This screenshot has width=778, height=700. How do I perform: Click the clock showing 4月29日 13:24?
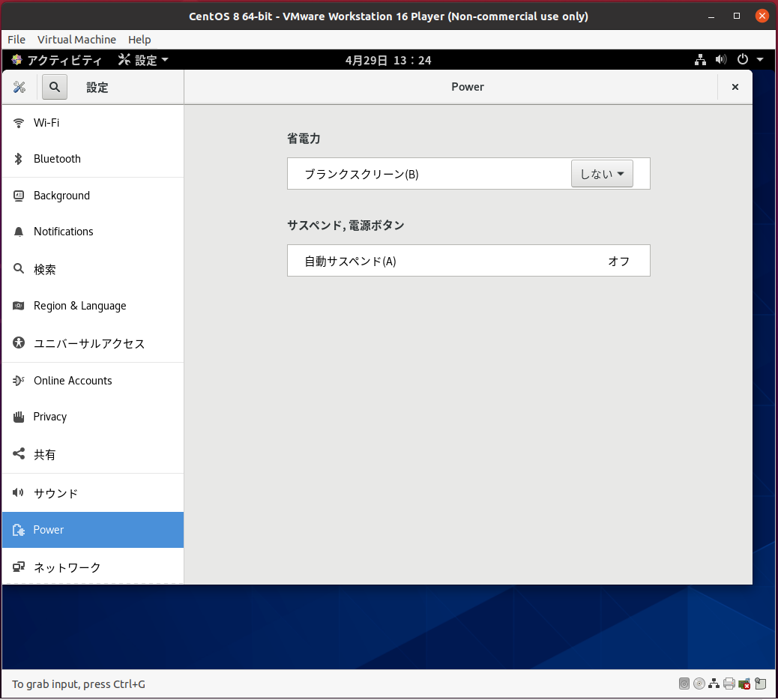click(388, 60)
